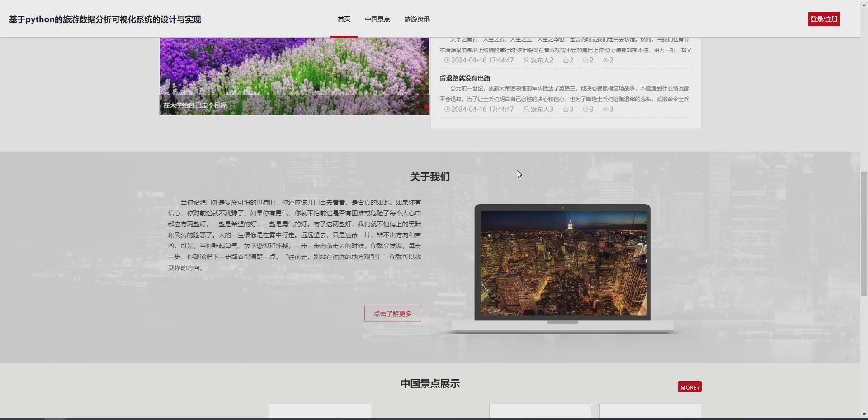This screenshot has width=868, height=420.
Task: Click the person icon beside 发布人3
Action: tap(526, 109)
